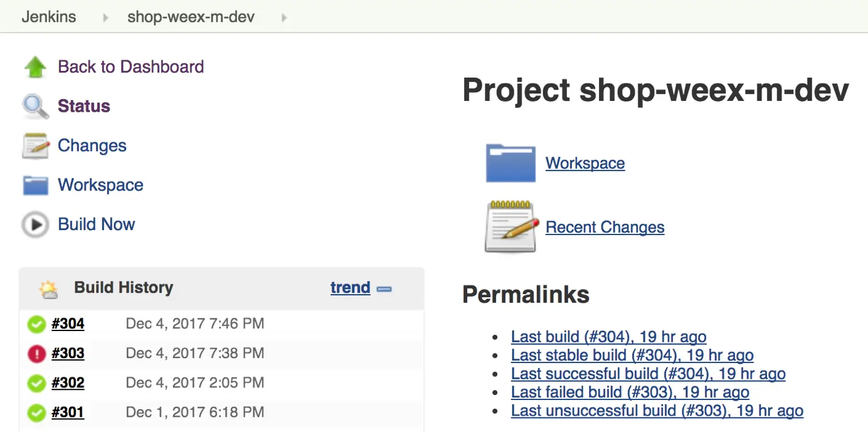Click the green success icon for build #304
Screen dimensions: 868x432
pos(37,324)
